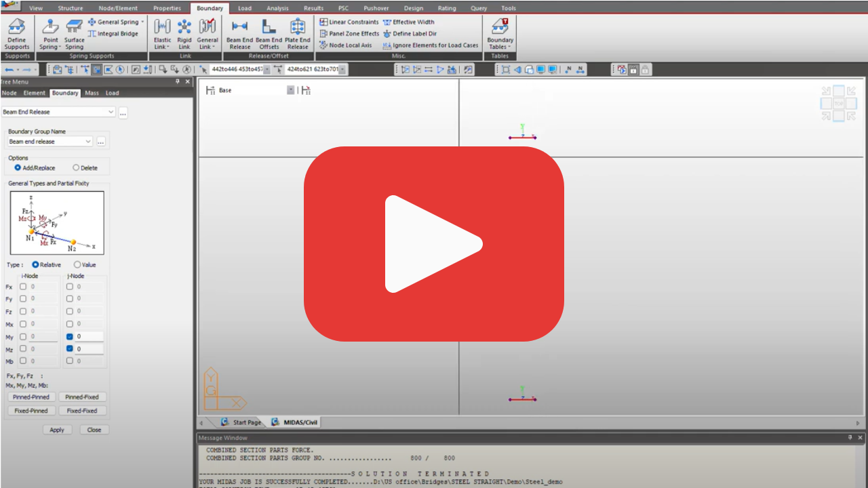
Task: Check i-Node My release box
Action: pyautogui.click(x=23, y=337)
